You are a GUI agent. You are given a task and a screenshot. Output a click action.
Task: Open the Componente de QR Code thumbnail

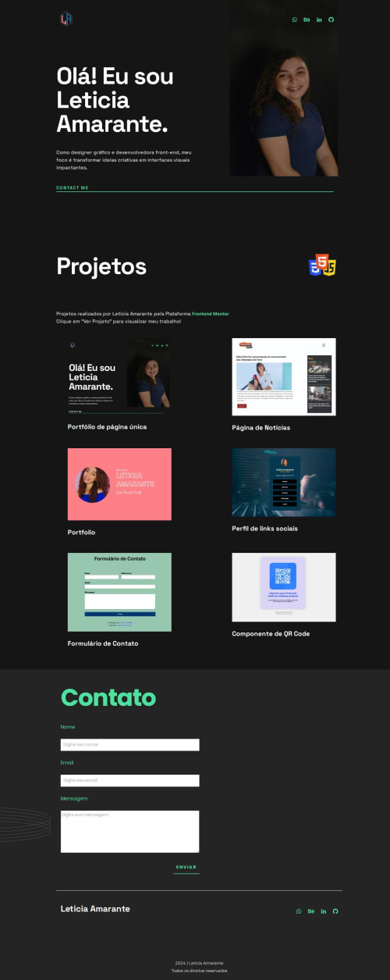pyautogui.click(x=284, y=587)
